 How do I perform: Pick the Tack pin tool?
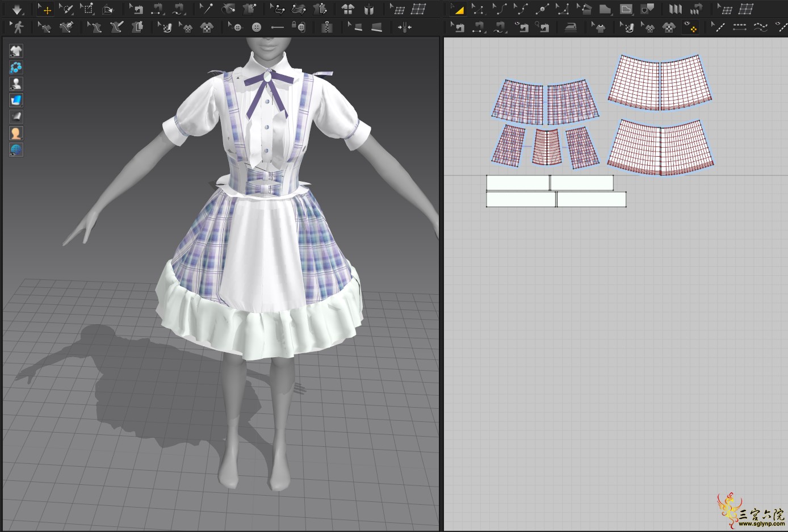click(207, 10)
